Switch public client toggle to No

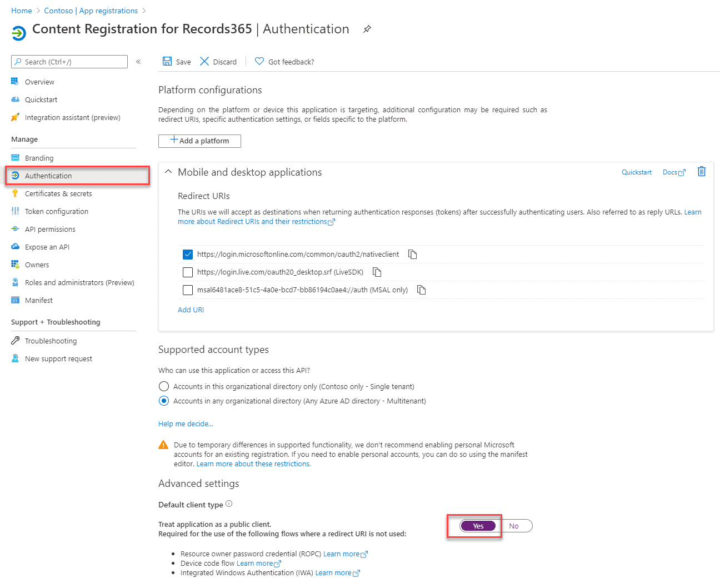514,526
